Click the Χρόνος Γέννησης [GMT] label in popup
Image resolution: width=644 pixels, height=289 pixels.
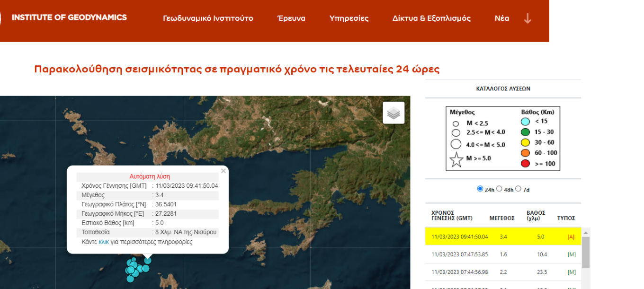[114, 186]
